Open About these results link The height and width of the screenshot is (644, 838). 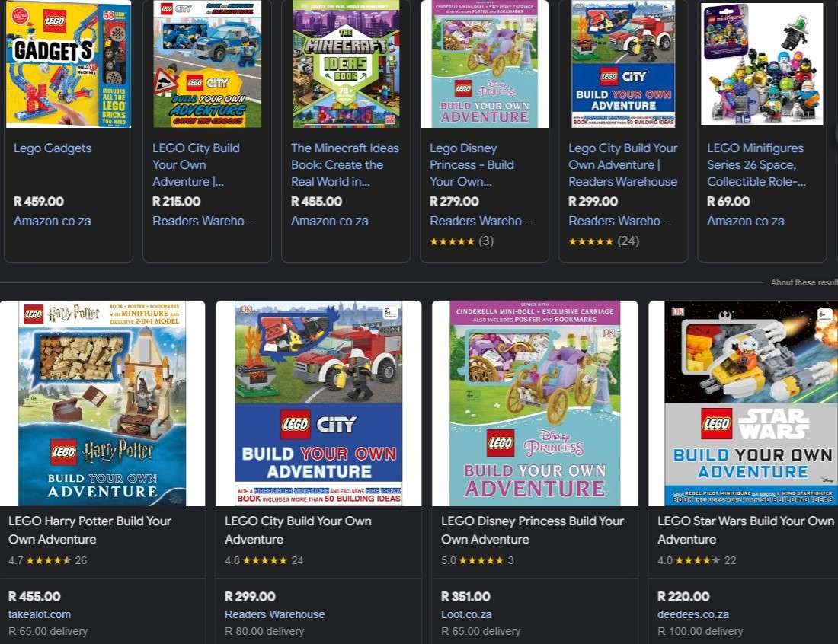point(804,282)
